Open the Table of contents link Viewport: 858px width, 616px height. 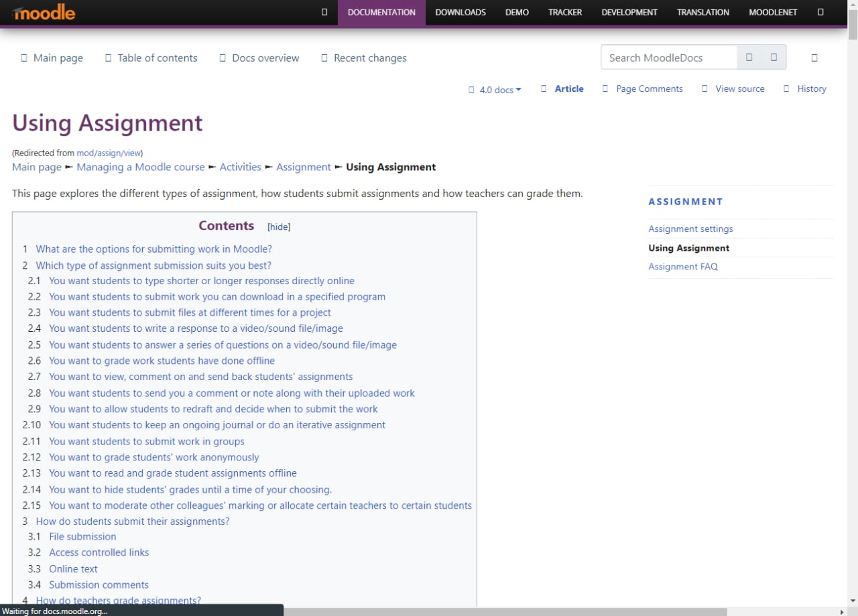pos(158,58)
